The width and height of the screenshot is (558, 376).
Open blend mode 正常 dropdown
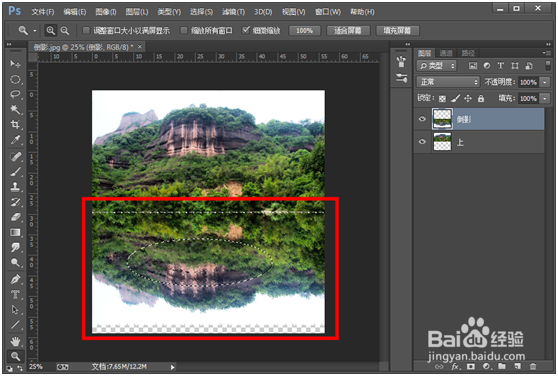(x=448, y=82)
